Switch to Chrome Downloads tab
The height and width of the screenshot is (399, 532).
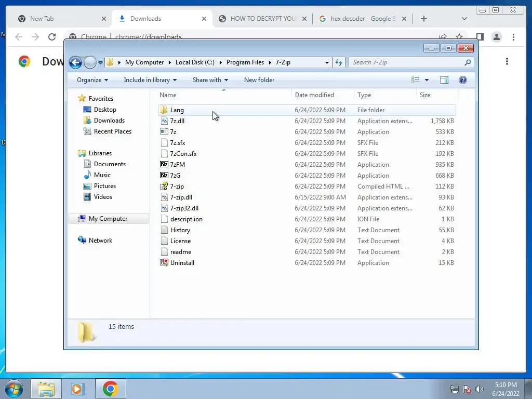(162, 19)
